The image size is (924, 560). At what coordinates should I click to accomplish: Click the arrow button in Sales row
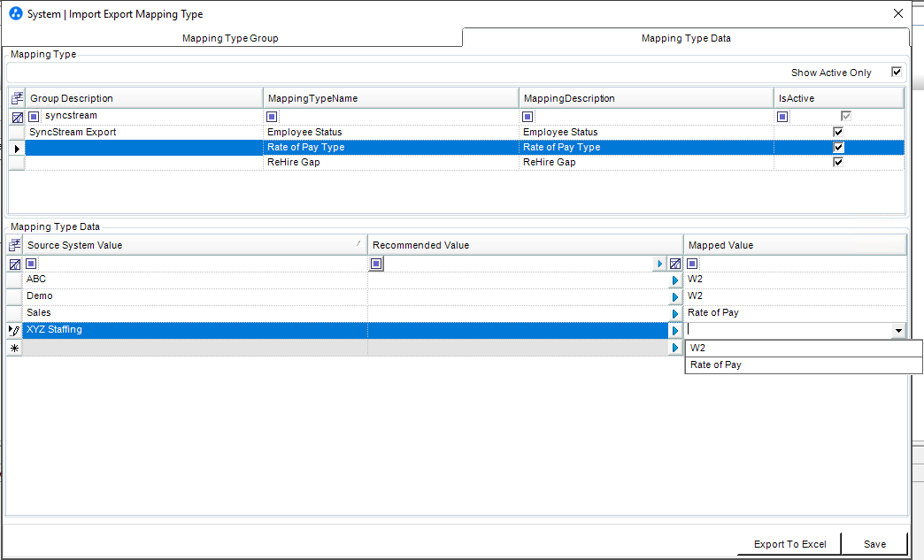coord(675,314)
